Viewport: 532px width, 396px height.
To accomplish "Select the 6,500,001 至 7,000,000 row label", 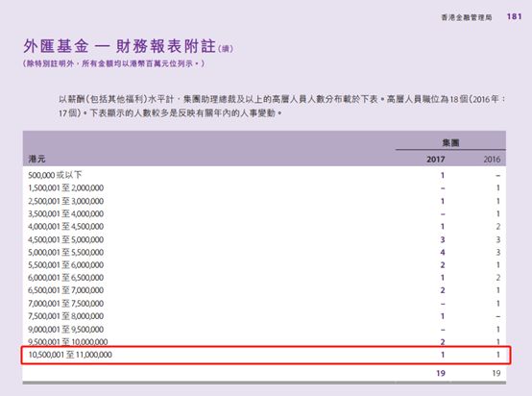I will [x=66, y=290].
